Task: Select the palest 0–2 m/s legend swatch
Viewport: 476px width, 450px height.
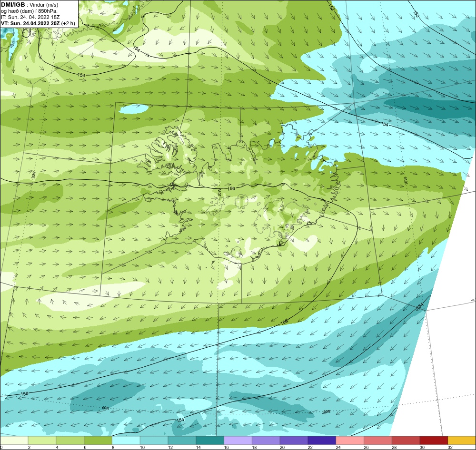Action: [14, 440]
